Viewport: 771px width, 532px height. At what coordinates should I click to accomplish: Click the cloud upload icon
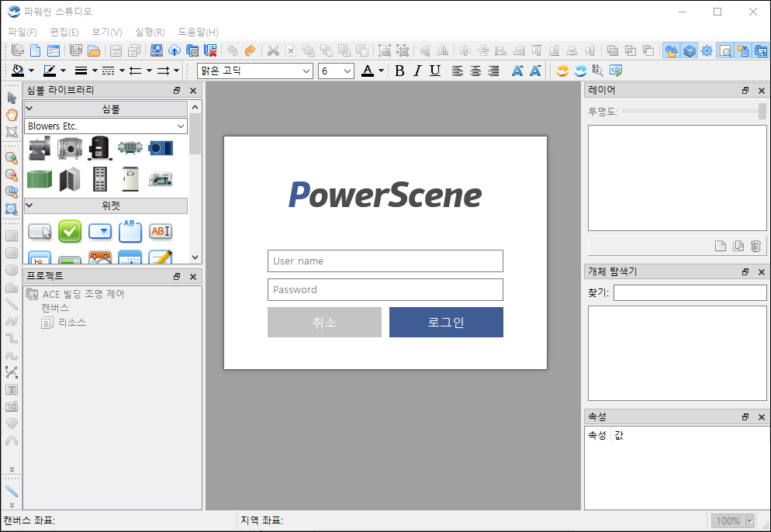(174, 50)
